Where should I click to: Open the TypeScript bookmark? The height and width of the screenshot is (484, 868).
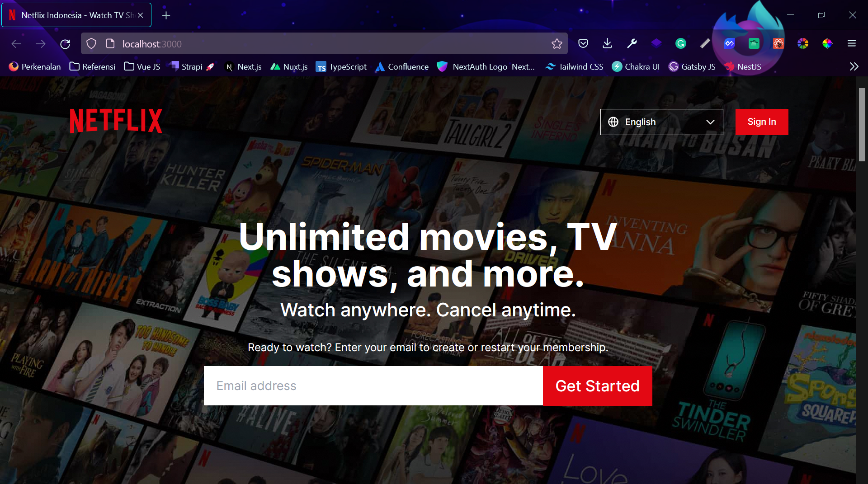[x=341, y=66]
